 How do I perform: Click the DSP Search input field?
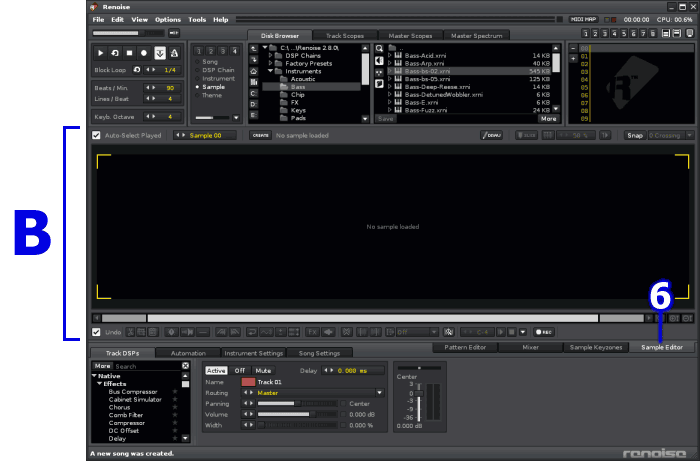147,366
